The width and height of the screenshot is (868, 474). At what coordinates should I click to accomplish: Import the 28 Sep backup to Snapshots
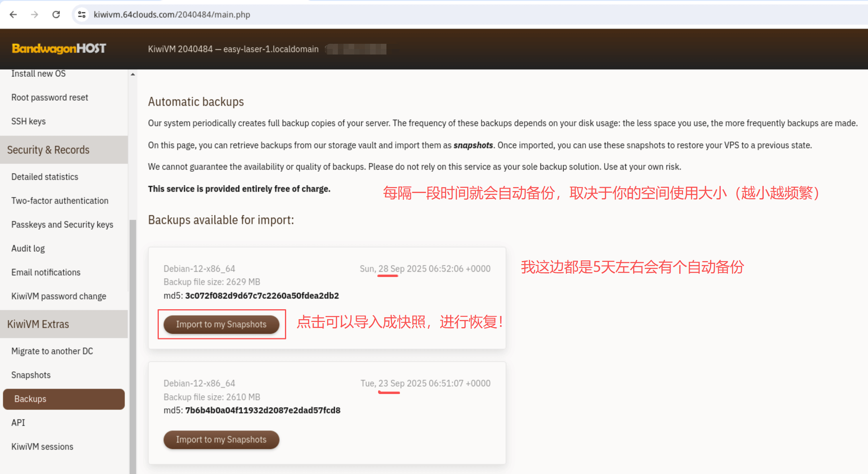(221, 324)
